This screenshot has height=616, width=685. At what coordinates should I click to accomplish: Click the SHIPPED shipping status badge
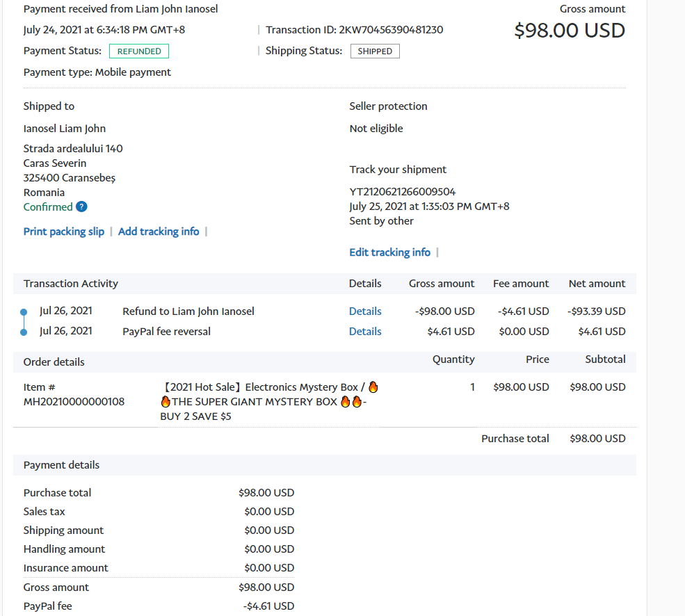point(375,51)
